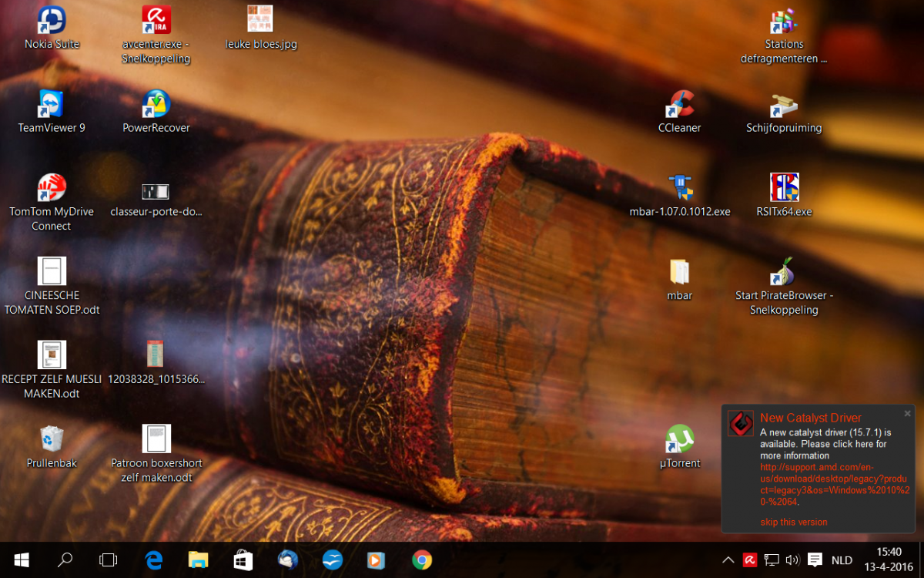
Task: Open the Avira tray icon
Action: (749, 560)
